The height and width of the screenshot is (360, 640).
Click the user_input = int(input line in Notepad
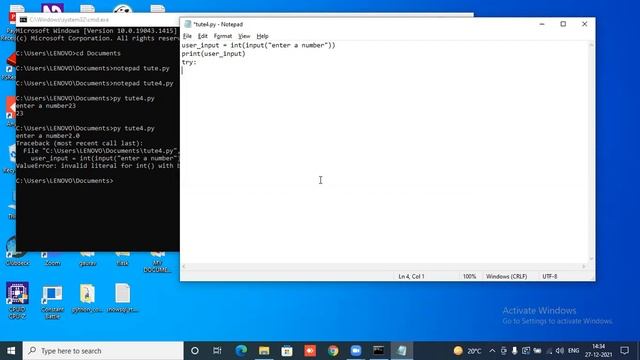258,45
